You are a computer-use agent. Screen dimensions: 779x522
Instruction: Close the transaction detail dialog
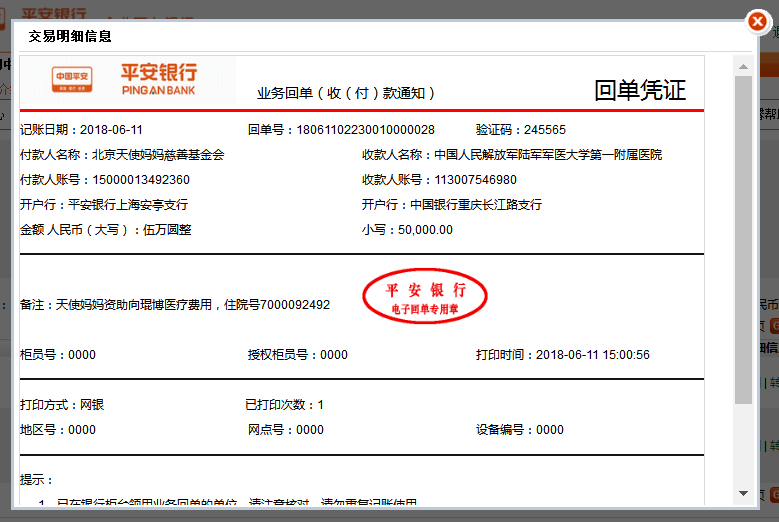click(758, 21)
